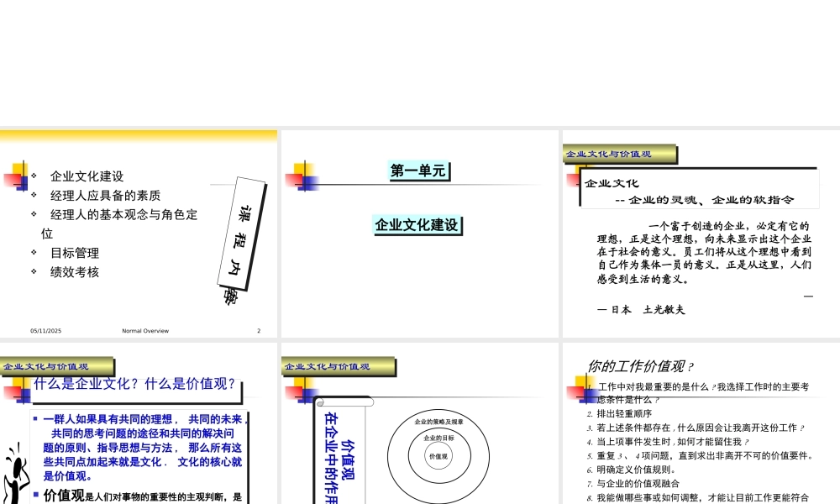The image size is (840, 504).
Task: Open the 什么是企业文化 slide thumbnail
Action: tap(139, 423)
